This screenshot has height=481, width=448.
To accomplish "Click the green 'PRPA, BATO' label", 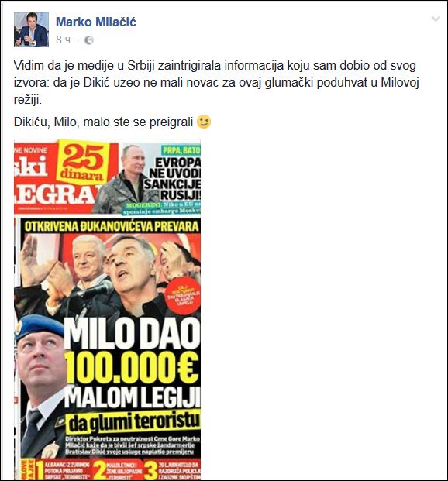I will coord(181,150).
